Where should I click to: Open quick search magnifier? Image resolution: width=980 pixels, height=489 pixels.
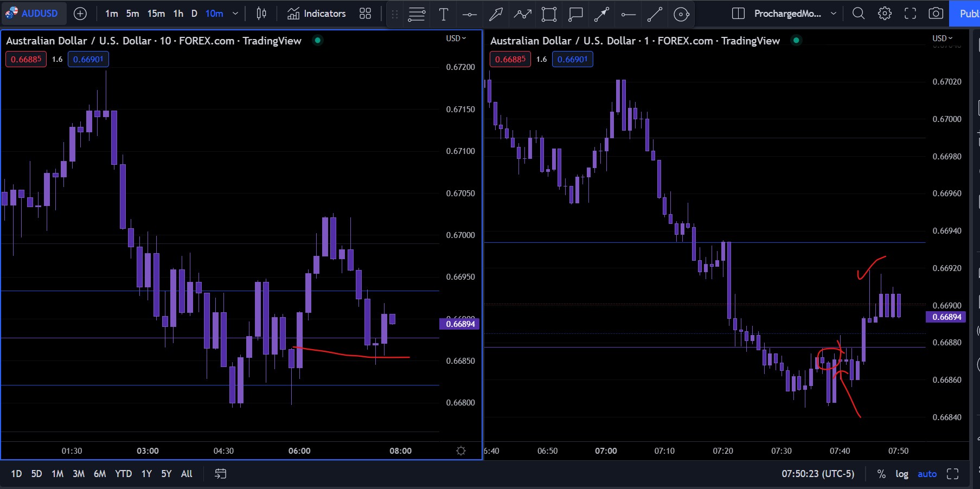859,14
